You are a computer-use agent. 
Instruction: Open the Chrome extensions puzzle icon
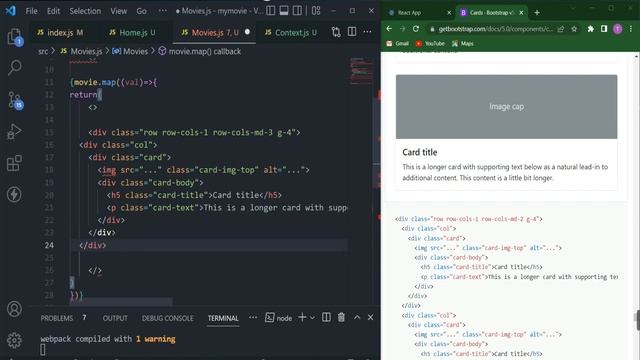[591, 29]
